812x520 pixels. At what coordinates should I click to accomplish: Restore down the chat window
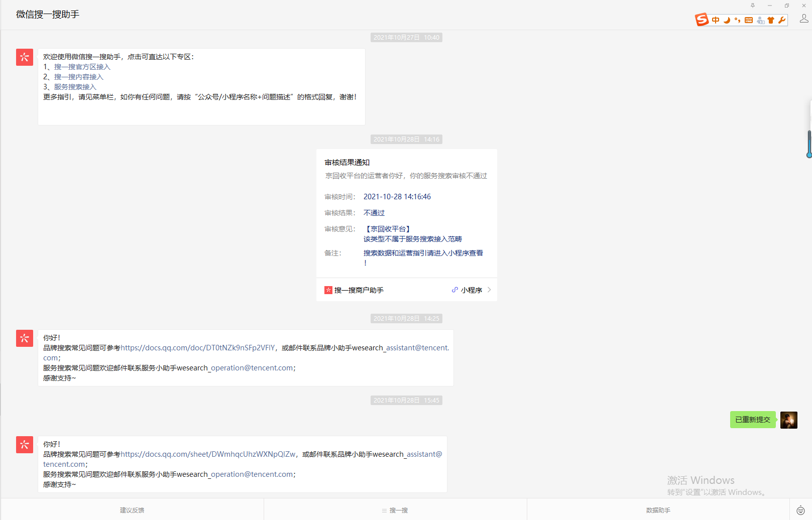click(x=787, y=6)
